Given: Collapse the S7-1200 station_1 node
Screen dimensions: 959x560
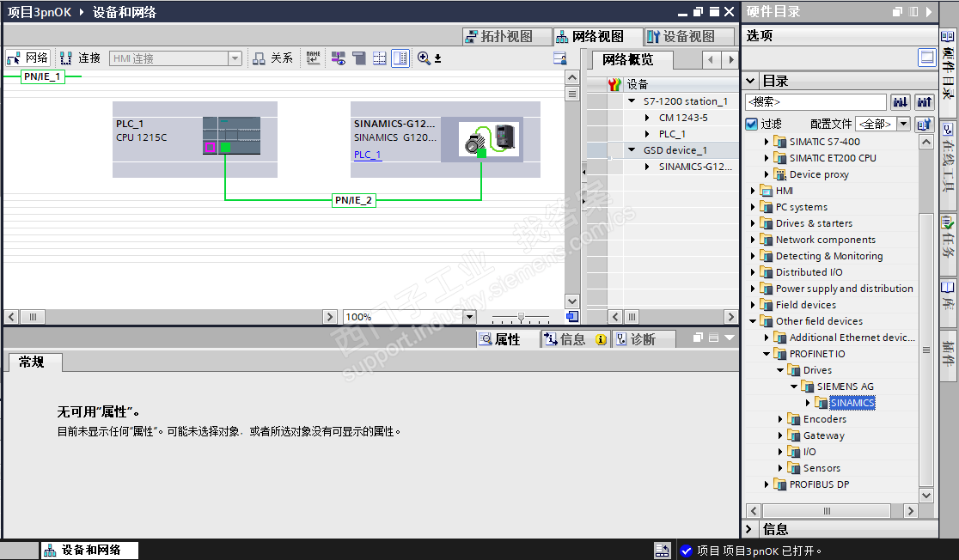Looking at the screenshot, I should (x=632, y=100).
